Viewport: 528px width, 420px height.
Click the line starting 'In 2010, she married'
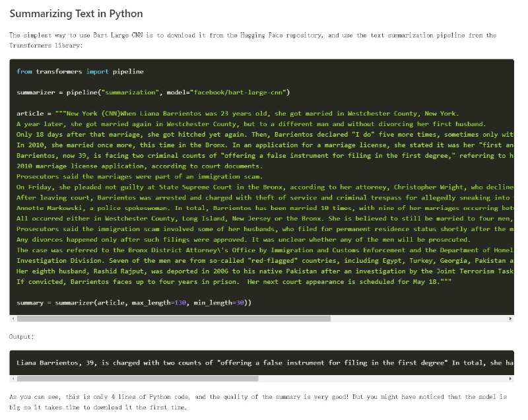point(265,145)
